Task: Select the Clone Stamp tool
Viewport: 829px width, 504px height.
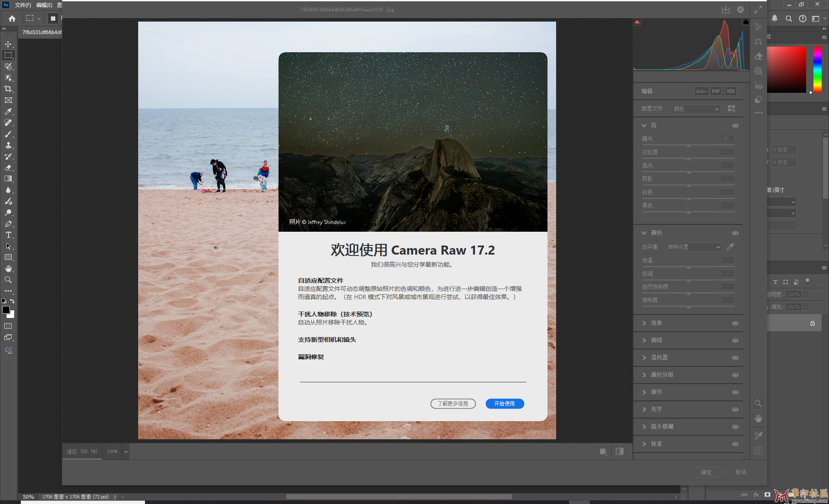Action: pos(8,145)
